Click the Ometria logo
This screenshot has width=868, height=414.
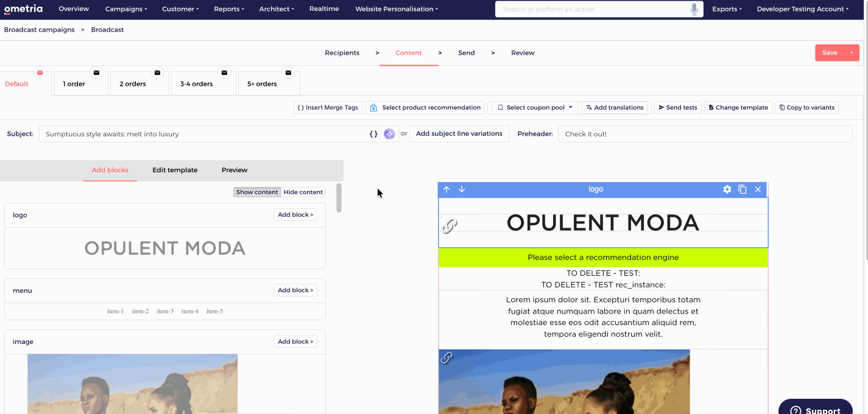pyautogui.click(x=24, y=9)
